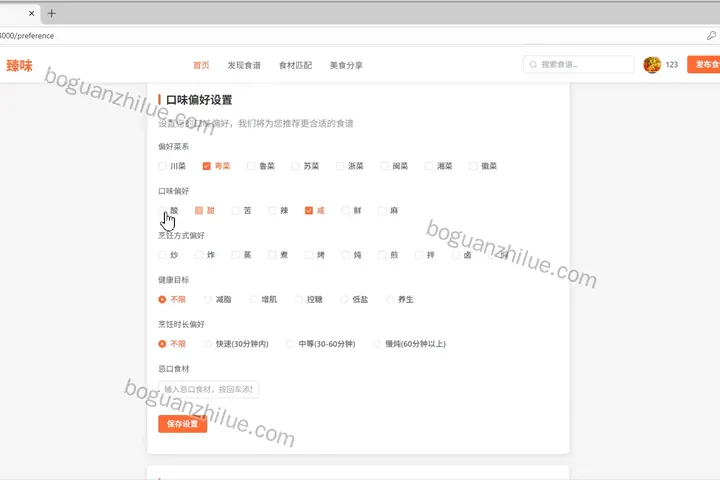This screenshot has height=480, width=720.
Task: Check the 炒 cooking method checkbox
Action: (162, 255)
